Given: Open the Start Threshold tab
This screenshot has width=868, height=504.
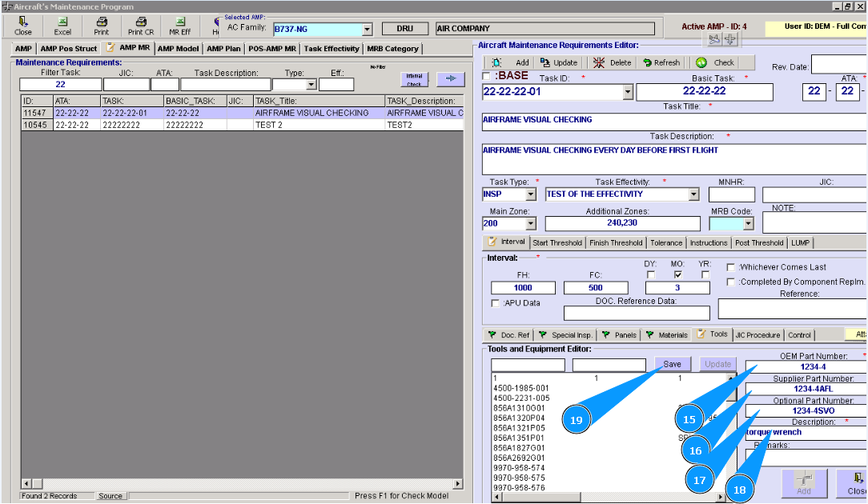Looking at the screenshot, I should (557, 242).
